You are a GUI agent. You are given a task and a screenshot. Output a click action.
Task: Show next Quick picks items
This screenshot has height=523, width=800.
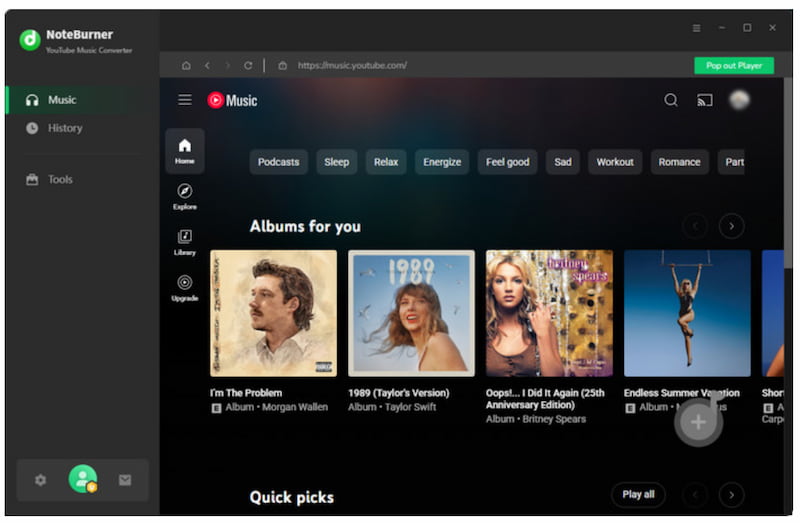click(732, 494)
